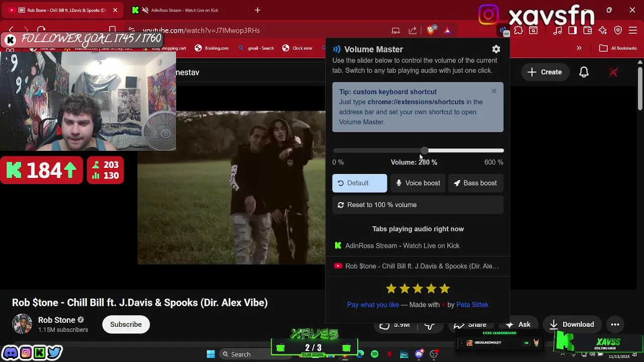Select the Default audio mode
Viewport: 644px width, 362px height.
(x=360, y=183)
